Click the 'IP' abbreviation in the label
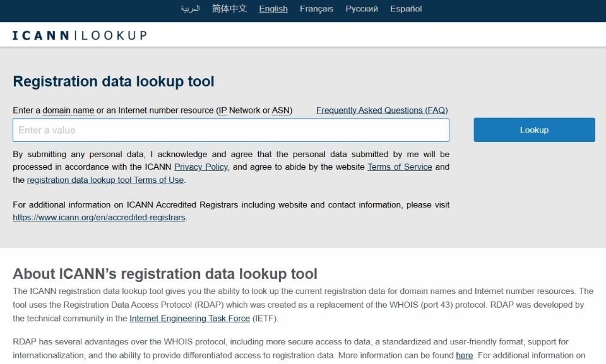Screen dimensions: 606x364 [222, 110]
